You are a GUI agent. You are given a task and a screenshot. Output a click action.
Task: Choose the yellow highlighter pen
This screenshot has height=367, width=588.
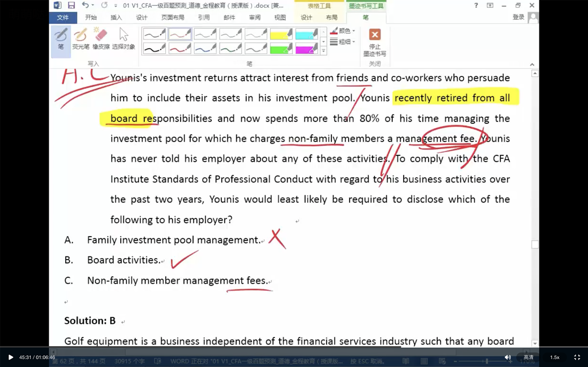[281, 34]
